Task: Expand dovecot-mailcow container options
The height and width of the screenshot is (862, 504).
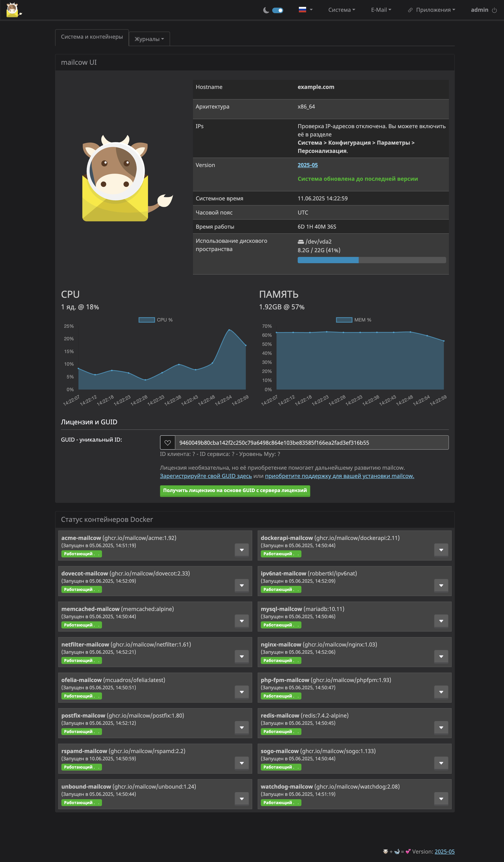Action: tap(242, 586)
